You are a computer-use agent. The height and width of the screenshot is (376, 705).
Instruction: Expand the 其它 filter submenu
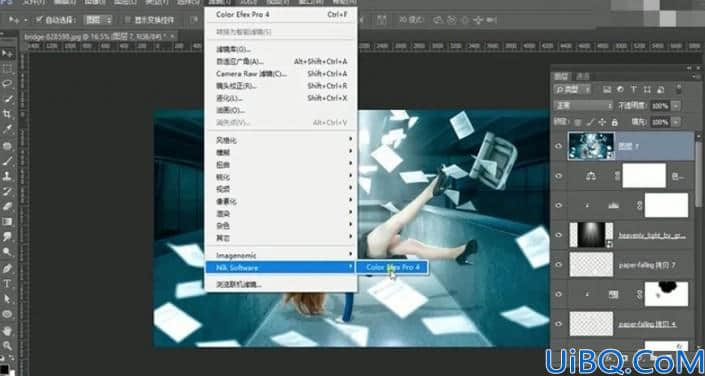tap(281, 237)
